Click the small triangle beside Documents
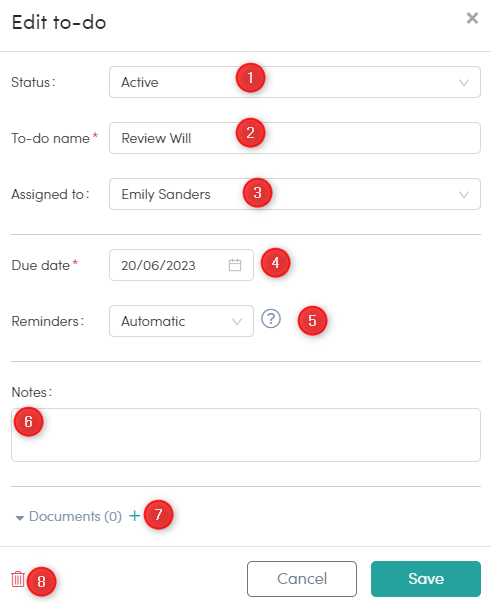The width and height of the screenshot is (491, 602). point(20,518)
